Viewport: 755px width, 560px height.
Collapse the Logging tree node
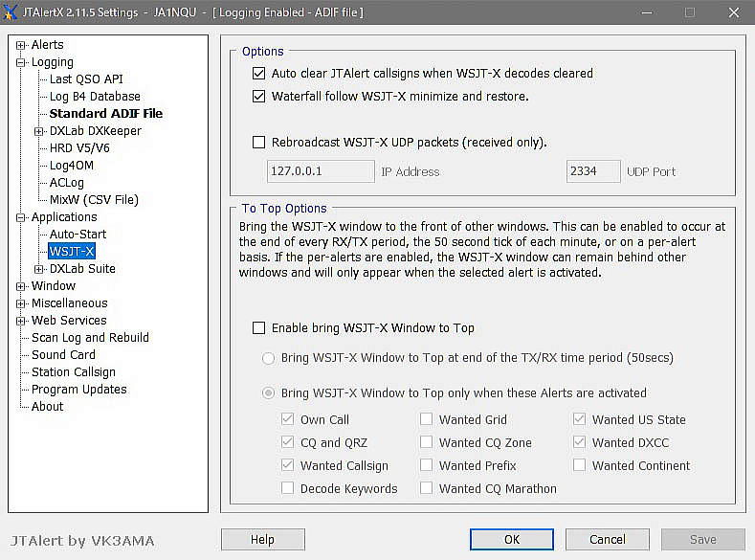[21, 62]
